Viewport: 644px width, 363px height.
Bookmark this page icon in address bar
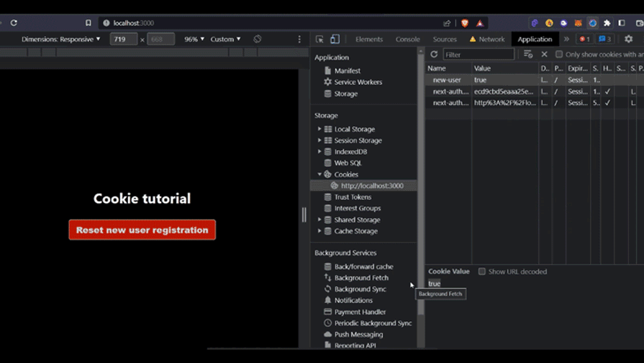pyautogui.click(x=89, y=23)
